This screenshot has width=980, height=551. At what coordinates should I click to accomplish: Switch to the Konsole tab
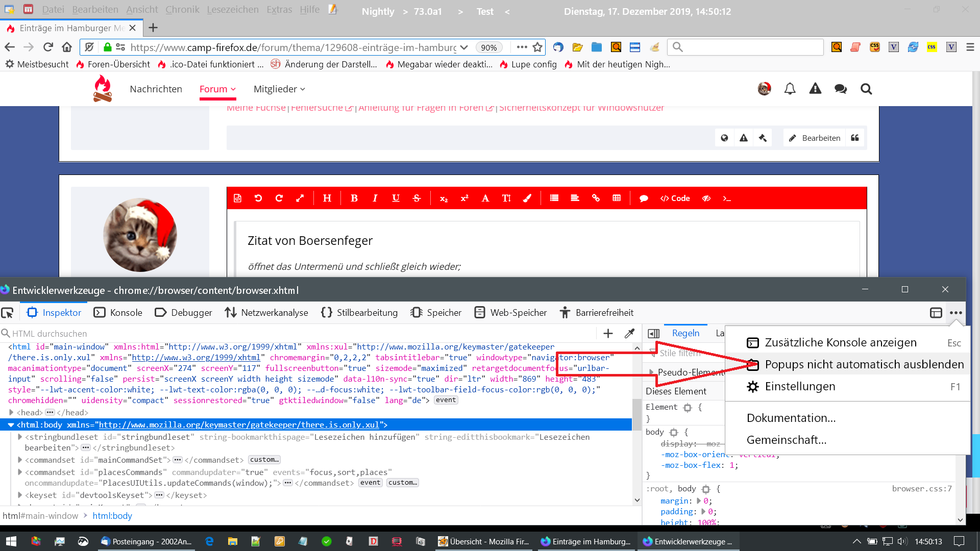[x=118, y=313]
